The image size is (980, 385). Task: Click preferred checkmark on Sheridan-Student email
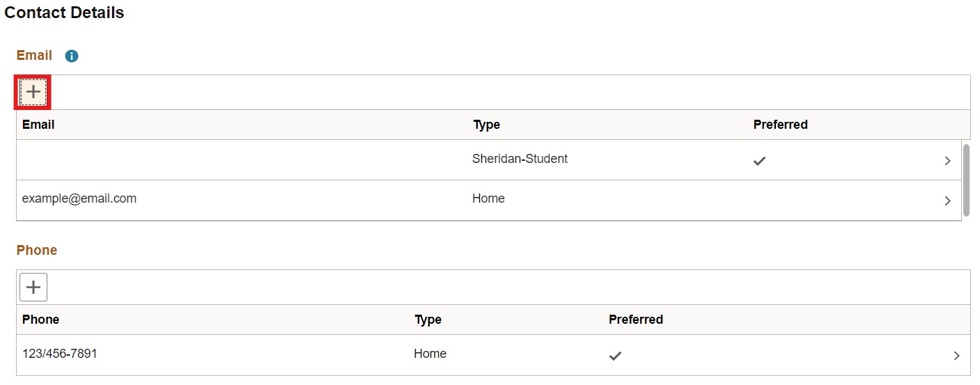pyautogui.click(x=760, y=161)
